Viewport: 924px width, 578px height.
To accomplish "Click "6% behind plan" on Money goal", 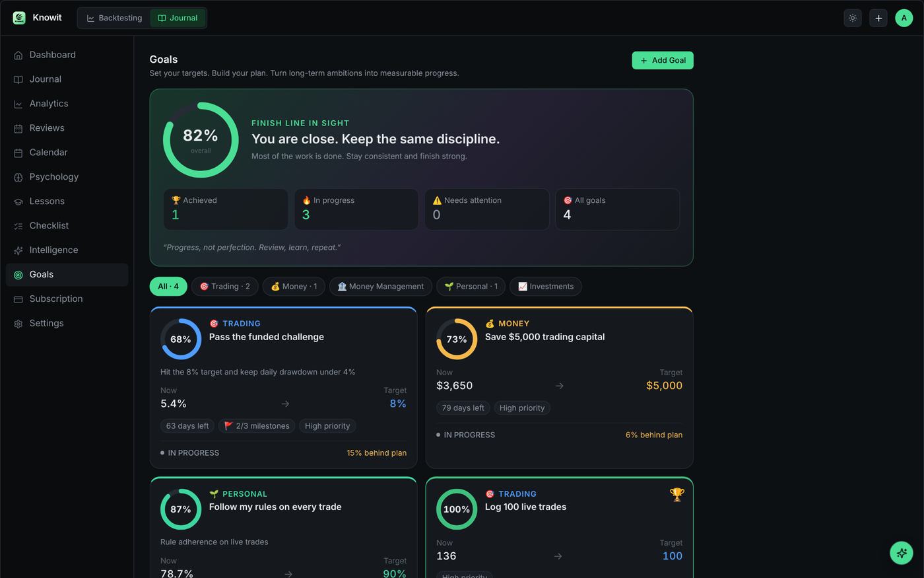I will pyautogui.click(x=654, y=435).
